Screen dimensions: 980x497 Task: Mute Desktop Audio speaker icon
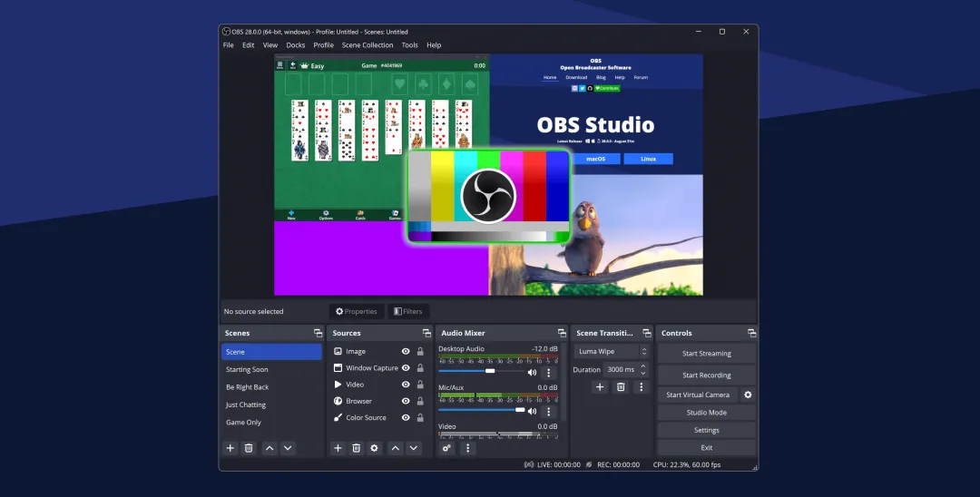532,373
